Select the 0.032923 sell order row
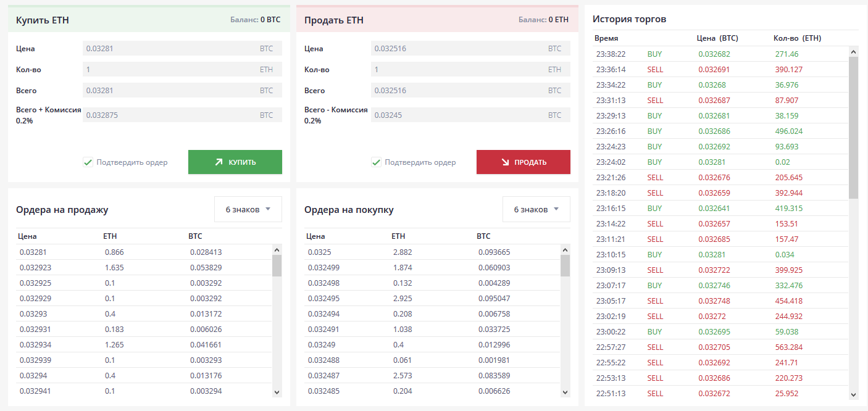Viewport: 868px width, 411px height. click(x=142, y=268)
